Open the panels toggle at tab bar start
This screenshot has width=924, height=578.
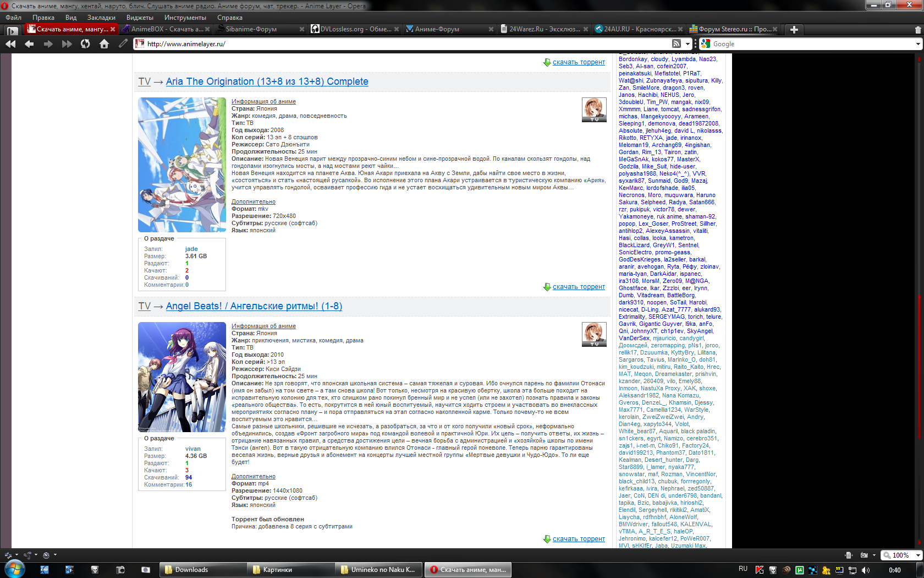click(12, 30)
